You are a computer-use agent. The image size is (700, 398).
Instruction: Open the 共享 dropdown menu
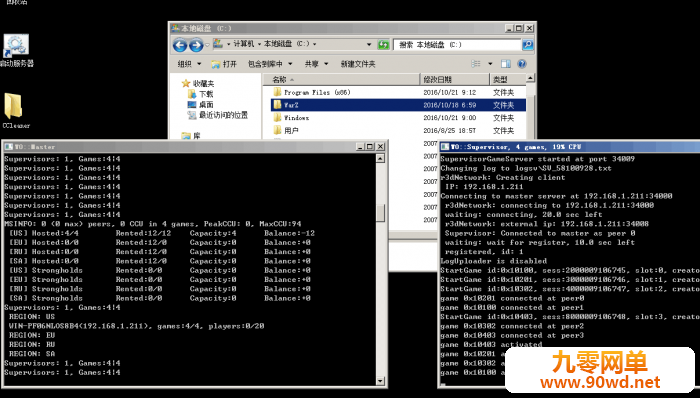point(317,64)
